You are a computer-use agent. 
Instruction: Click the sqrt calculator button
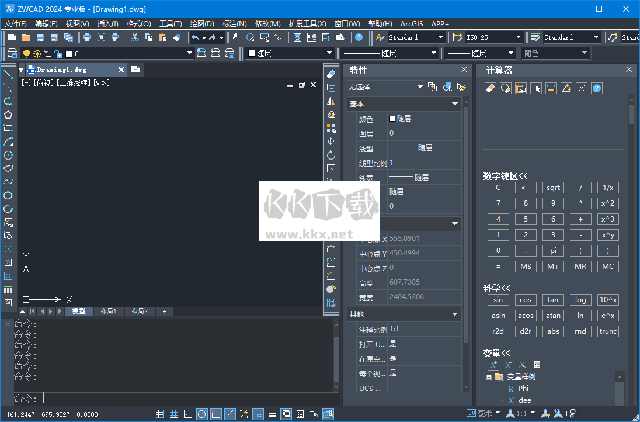point(553,188)
